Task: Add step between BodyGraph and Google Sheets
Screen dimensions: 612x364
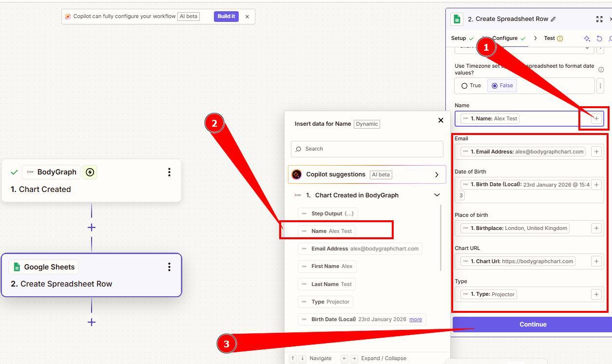Action: pyautogui.click(x=91, y=227)
